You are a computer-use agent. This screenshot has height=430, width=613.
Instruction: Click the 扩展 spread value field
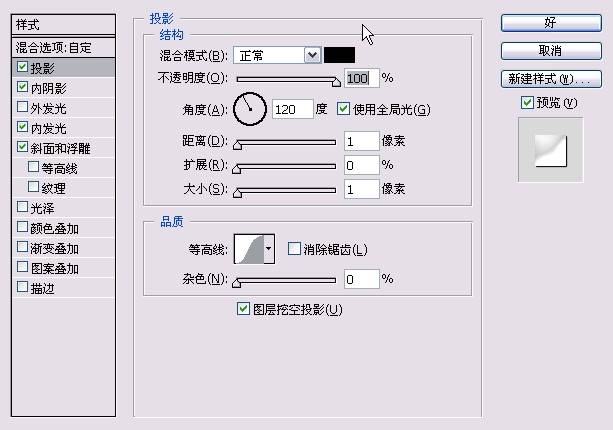(x=362, y=165)
